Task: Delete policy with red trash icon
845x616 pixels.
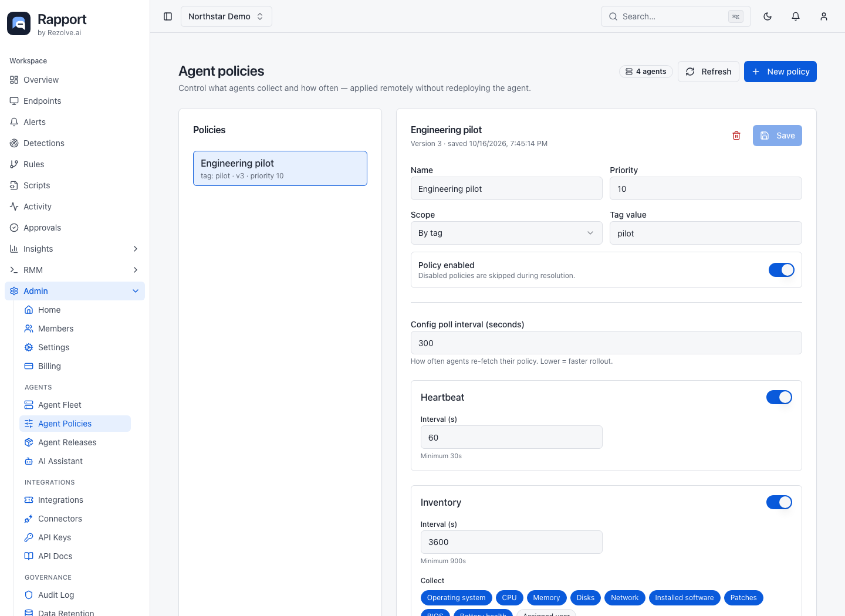Action: click(x=736, y=136)
